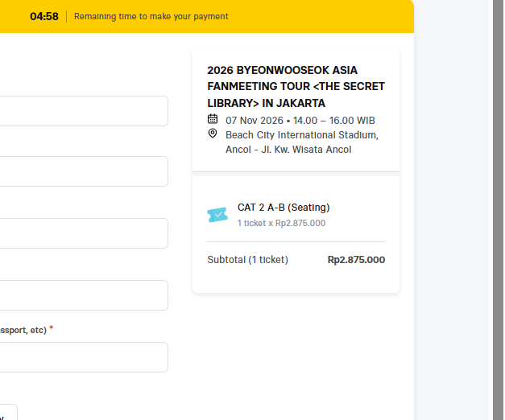Screen dimensions: 505x420
Task: Click the BYEONWOOSEOK fanmeeting event title
Action: 296,87
